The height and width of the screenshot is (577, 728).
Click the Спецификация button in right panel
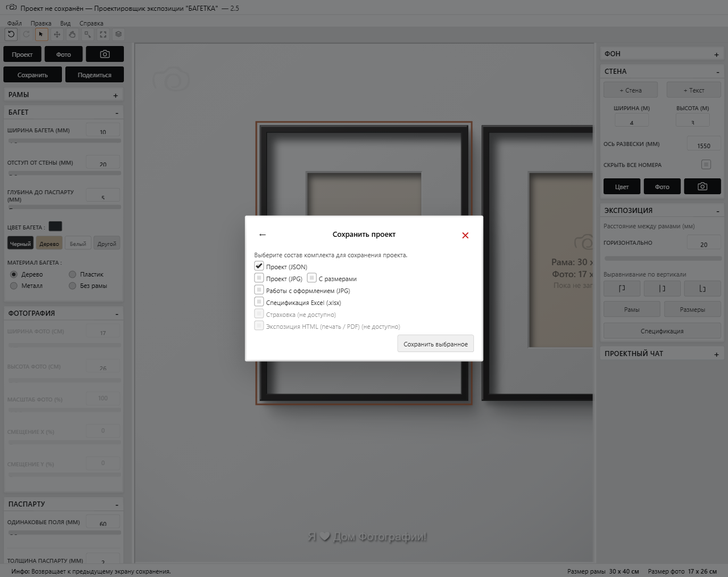coord(662,331)
